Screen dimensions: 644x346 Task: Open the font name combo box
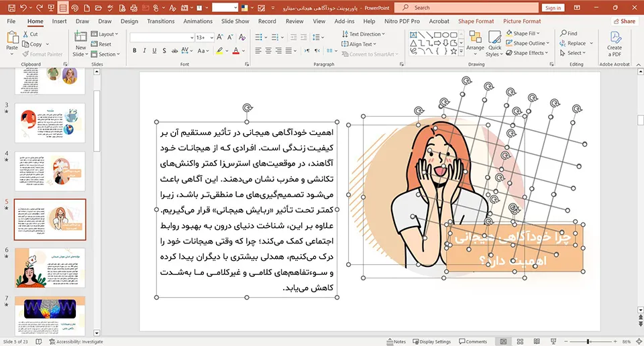[162, 38]
